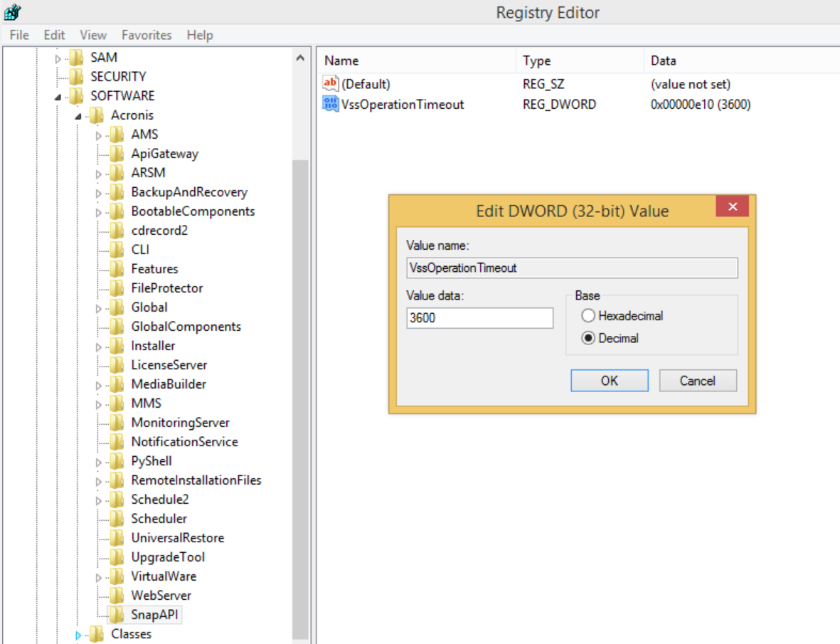Sort values by the Data column
The width and height of the screenshot is (840, 644).
pyautogui.click(x=742, y=60)
